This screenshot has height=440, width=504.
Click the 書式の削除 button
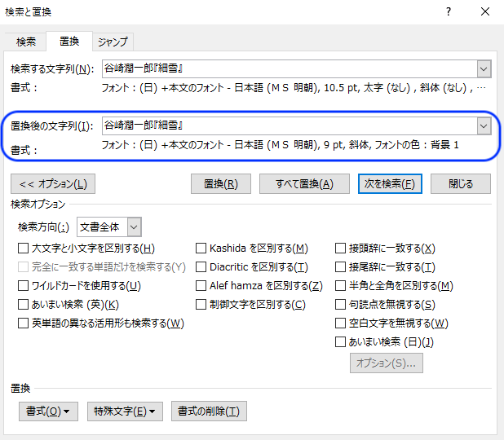(209, 411)
